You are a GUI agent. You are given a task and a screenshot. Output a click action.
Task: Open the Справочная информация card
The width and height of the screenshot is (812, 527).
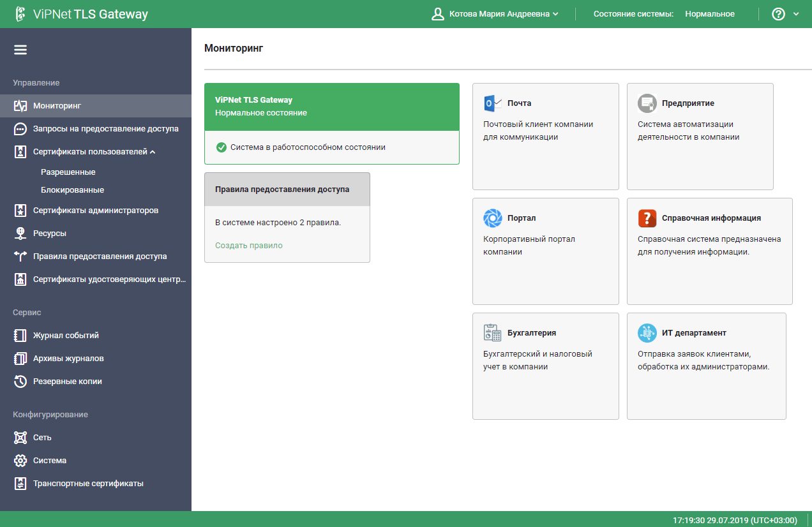710,251
